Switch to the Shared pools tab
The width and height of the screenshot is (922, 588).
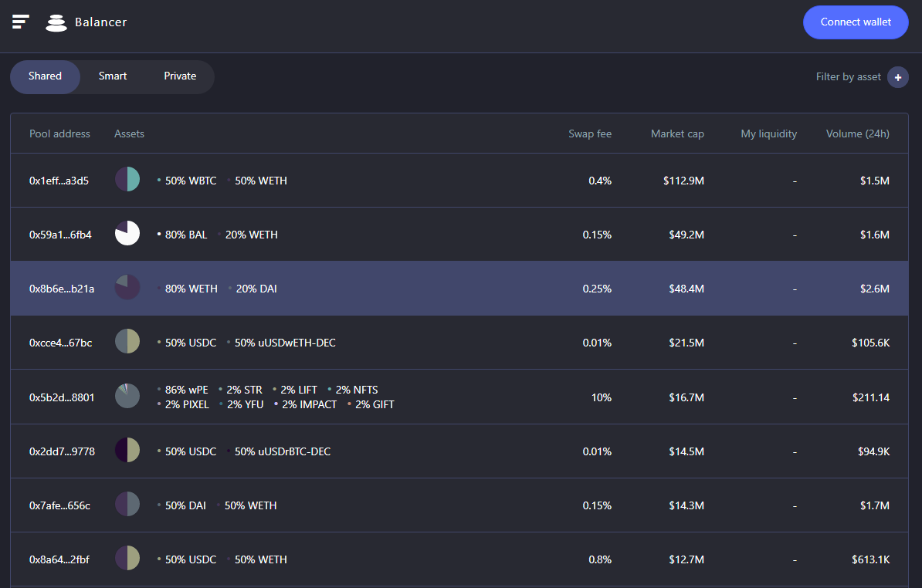click(46, 76)
